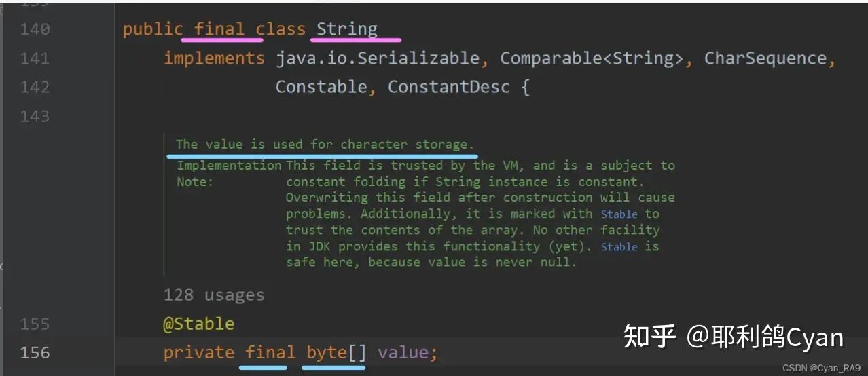Screen dimensions: 868x376
Task: Open the 128 usages hint
Action: [x=214, y=295]
